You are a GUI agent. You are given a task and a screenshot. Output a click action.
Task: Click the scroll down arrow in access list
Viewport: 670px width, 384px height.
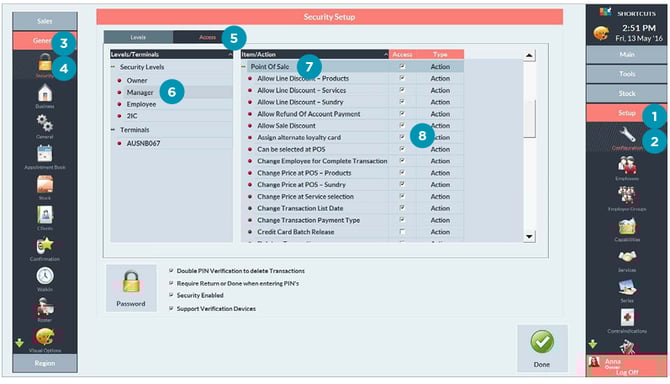click(529, 236)
